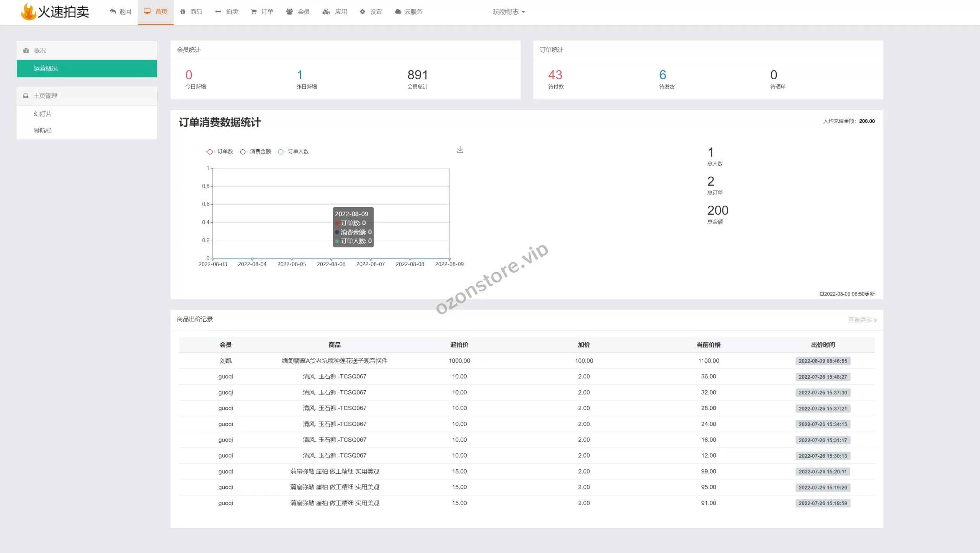This screenshot has width=980, height=553.
Task: Click 查看更多 link for bid records
Action: (862, 319)
